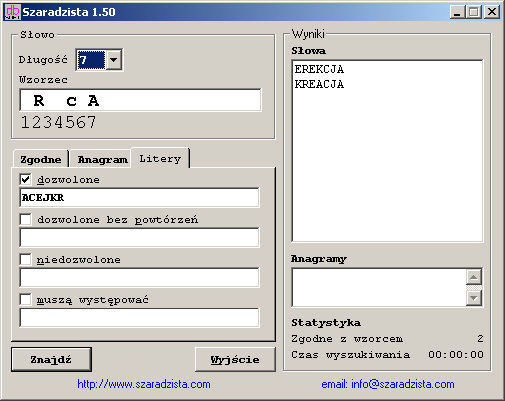
Task: Focus the niedozwolone letters input field
Action: pyautogui.click(x=139, y=278)
